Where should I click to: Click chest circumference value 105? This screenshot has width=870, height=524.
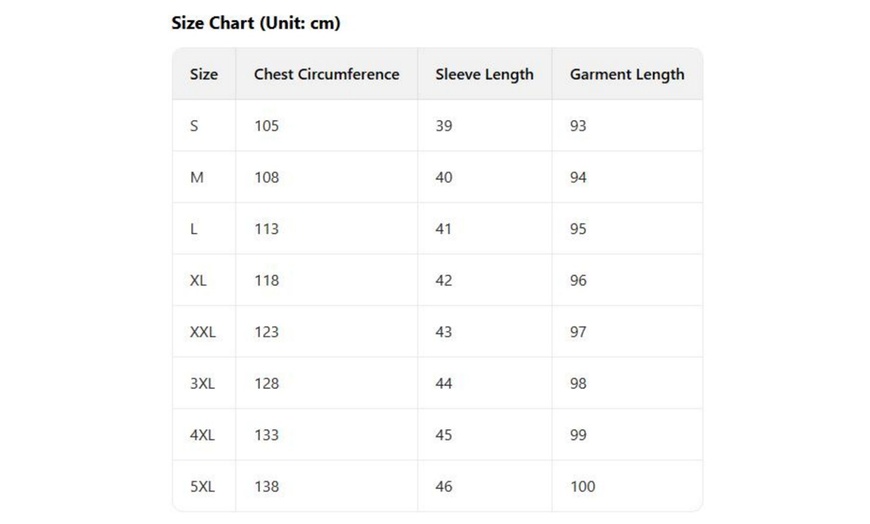click(x=266, y=126)
